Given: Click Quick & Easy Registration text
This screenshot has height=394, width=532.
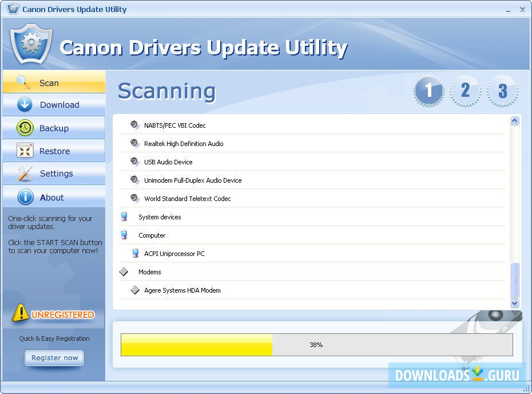Looking at the screenshot, I should [x=54, y=338].
